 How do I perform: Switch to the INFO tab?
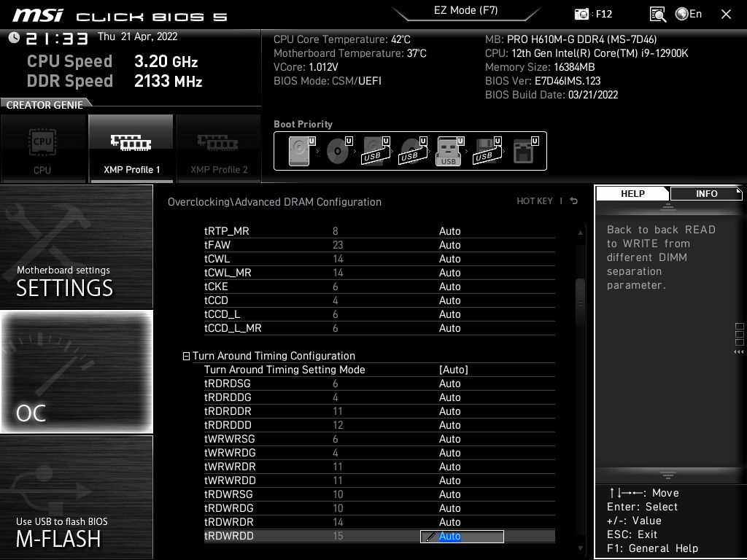click(706, 193)
